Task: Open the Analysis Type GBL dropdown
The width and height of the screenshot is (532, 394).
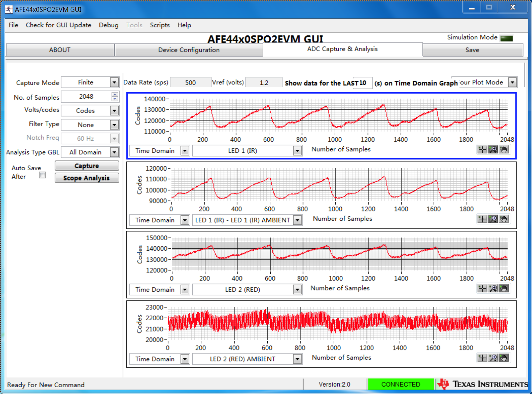Action: tap(114, 152)
